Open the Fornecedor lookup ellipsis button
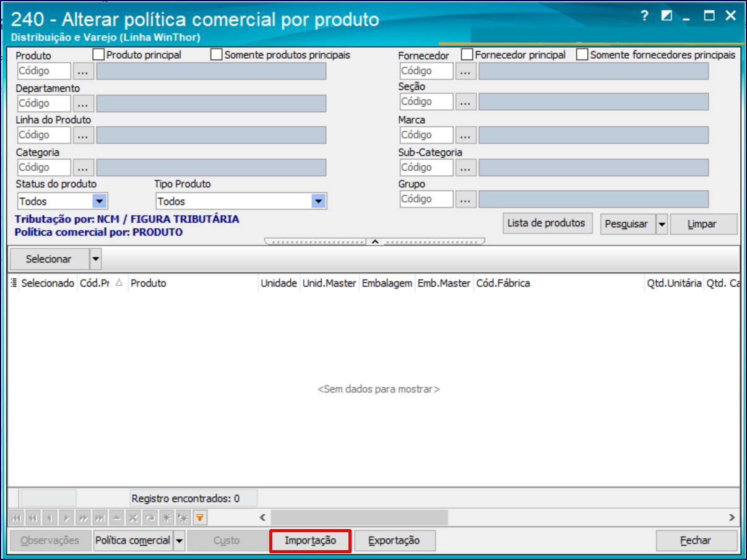This screenshot has width=747, height=560. (x=466, y=71)
